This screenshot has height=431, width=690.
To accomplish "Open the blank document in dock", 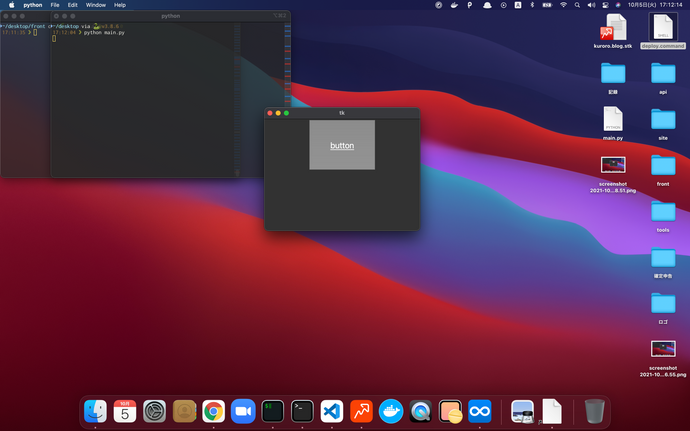I will click(552, 411).
